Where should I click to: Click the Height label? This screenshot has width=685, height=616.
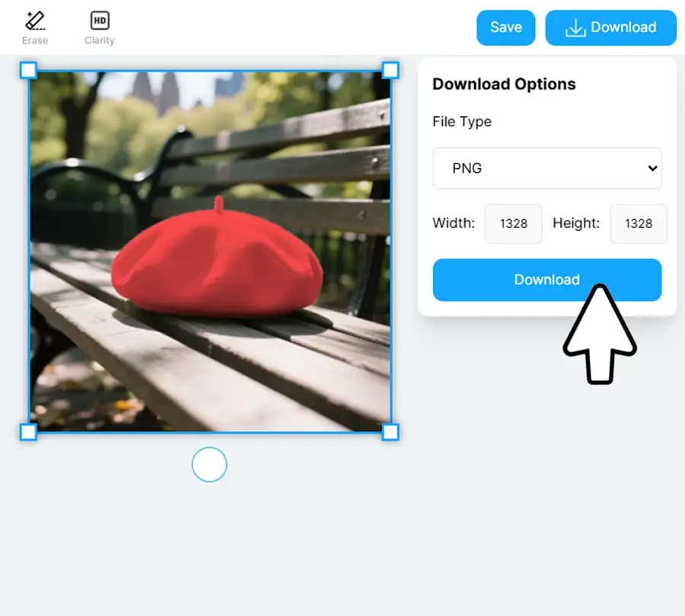click(x=576, y=224)
